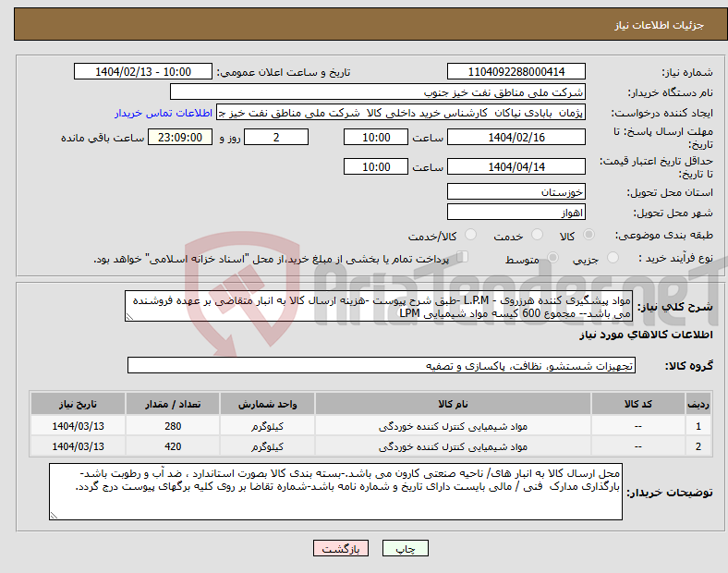
Task: Click the بازگشت (back) button
Action: (x=341, y=548)
